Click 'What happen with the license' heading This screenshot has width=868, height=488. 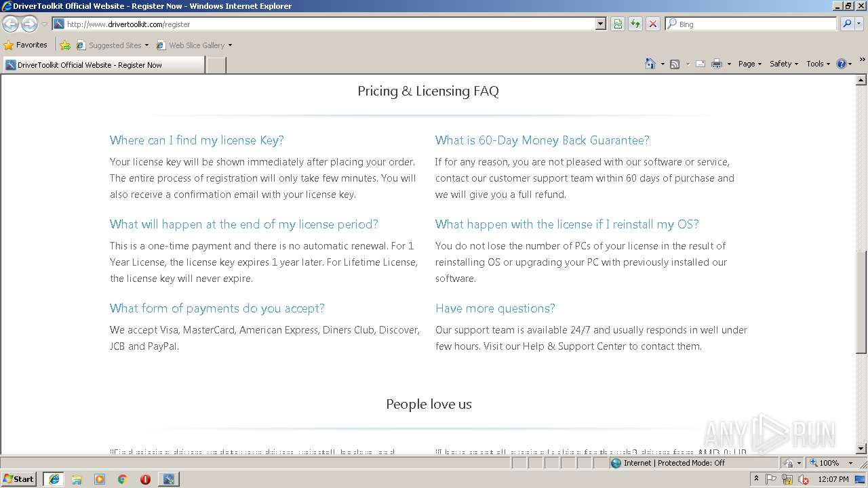pos(567,224)
